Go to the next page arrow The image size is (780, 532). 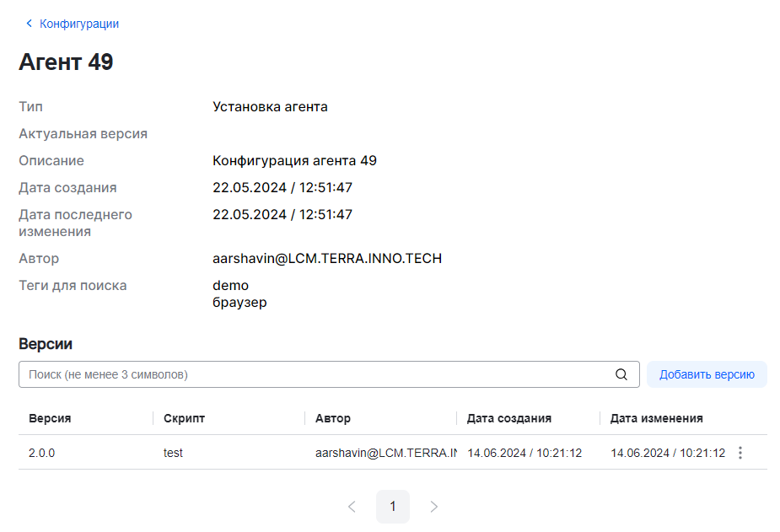click(434, 507)
